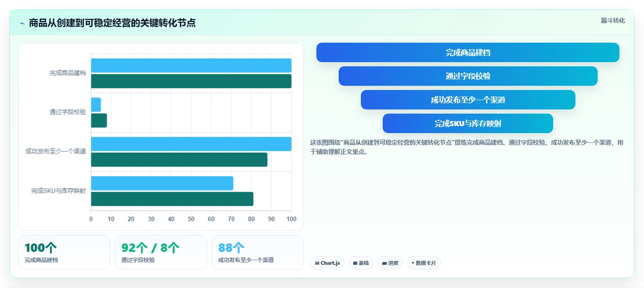Image resolution: width=644 pixels, height=288 pixels.
Task: Open the 92个 / 8个 通过字段校验 stat card
Action: point(161,252)
